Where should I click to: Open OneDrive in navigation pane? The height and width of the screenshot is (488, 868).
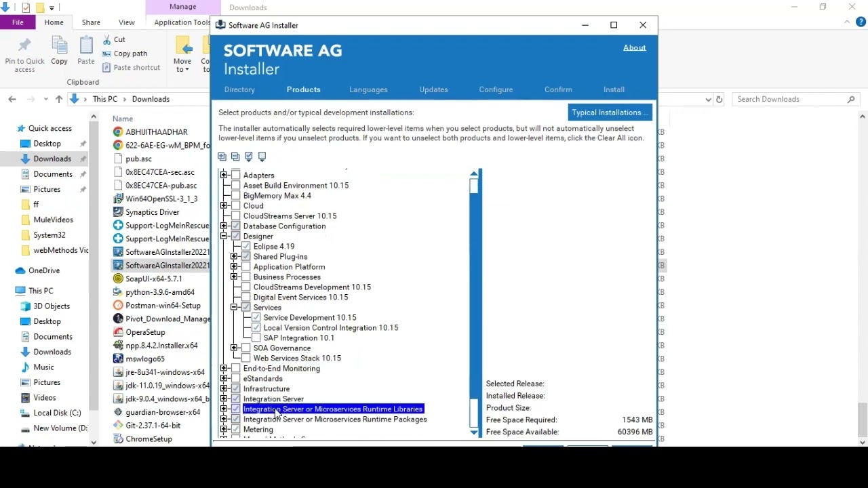44,270
